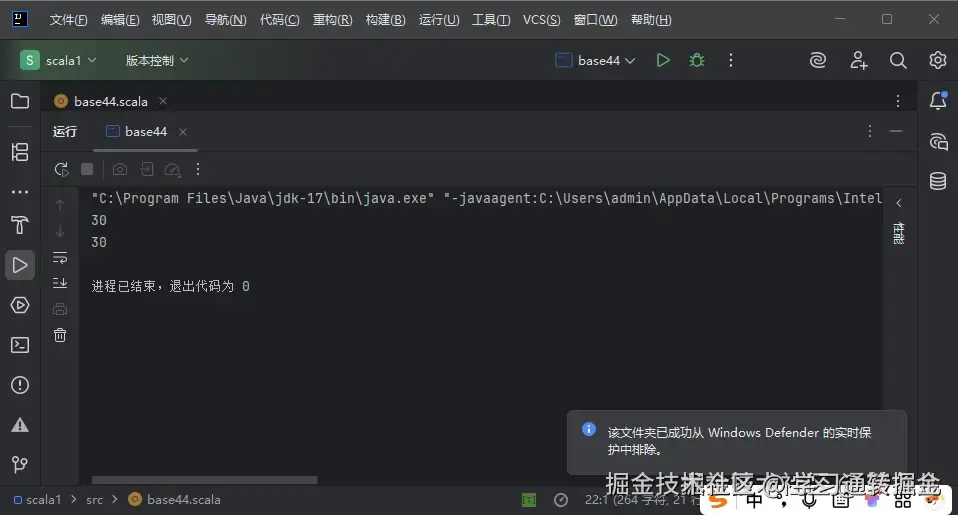
Task: Open the 窗口(W) menu
Action: 596,20
